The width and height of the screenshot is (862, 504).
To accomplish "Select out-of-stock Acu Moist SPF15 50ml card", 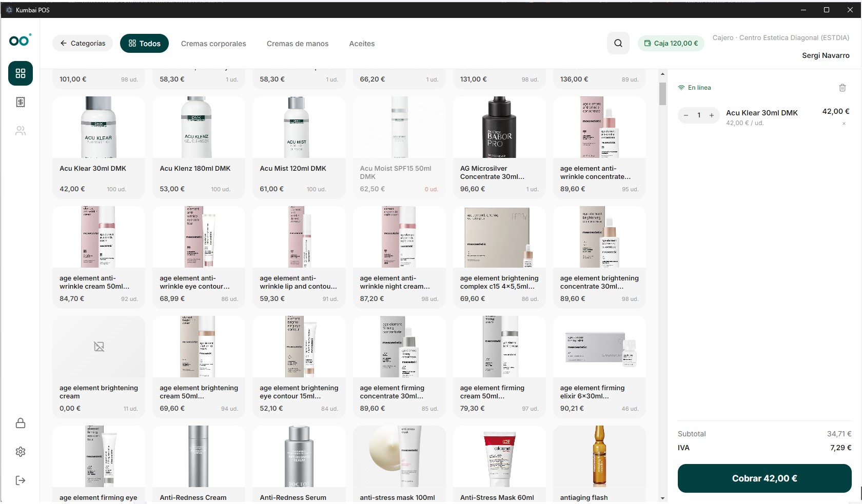I will 399,147.
